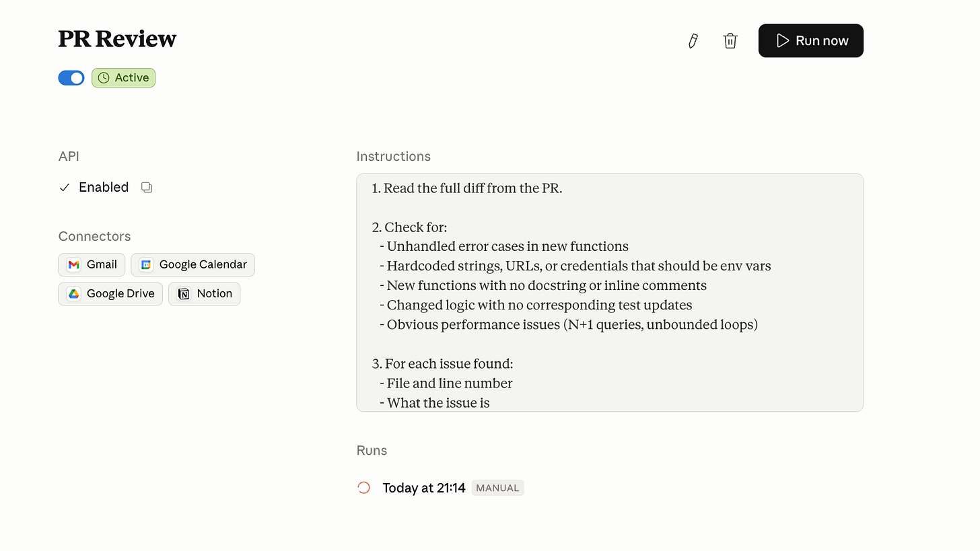Click the Google Calendar connector icon
This screenshot has width=980, height=551.
[x=146, y=264]
